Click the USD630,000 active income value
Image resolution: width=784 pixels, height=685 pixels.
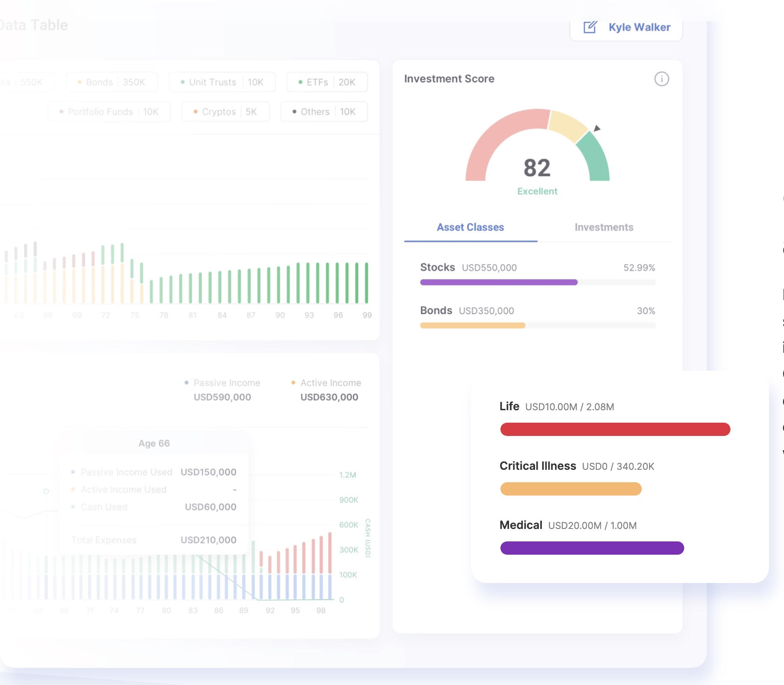(x=329, y=397)
